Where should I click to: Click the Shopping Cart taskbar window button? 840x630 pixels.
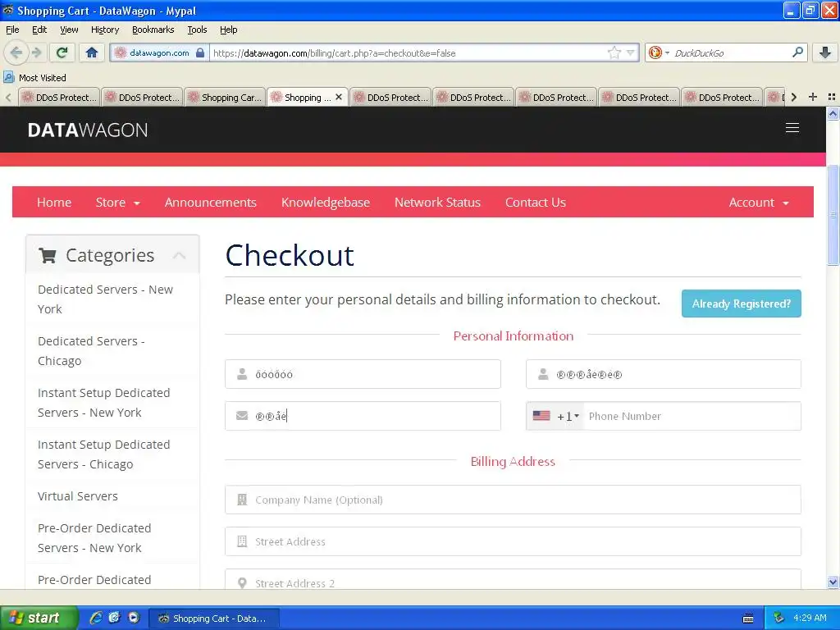click(x=214, y=619)
